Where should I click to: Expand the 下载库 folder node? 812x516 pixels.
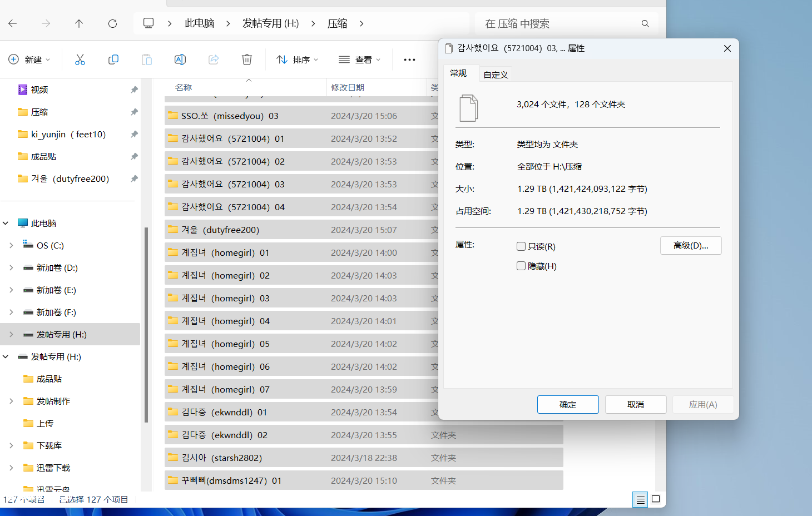[11, 445]
